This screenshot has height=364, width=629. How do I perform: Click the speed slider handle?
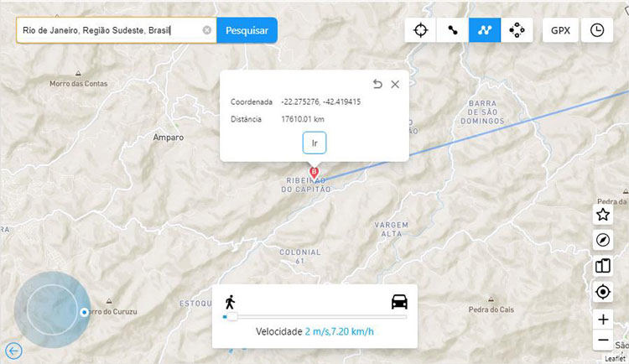click(x=231, y=316)
